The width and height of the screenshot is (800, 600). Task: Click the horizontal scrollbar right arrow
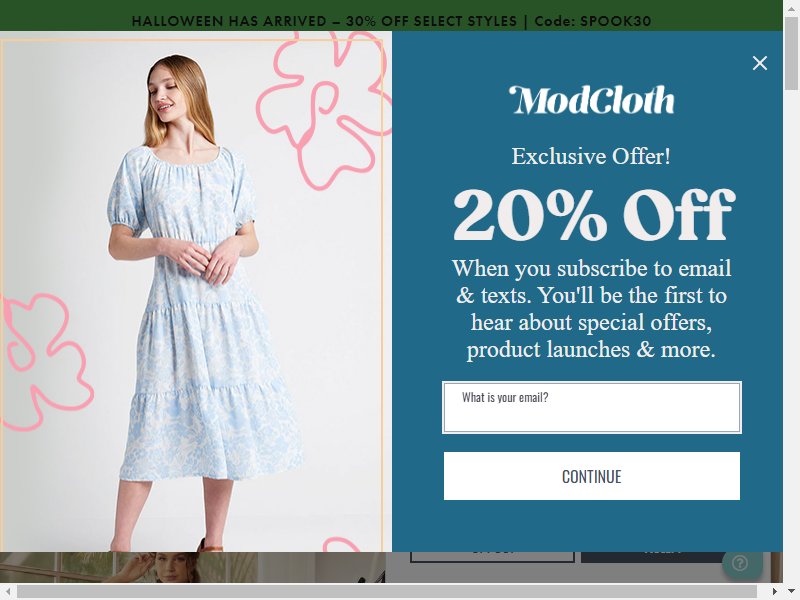[776, 592]
